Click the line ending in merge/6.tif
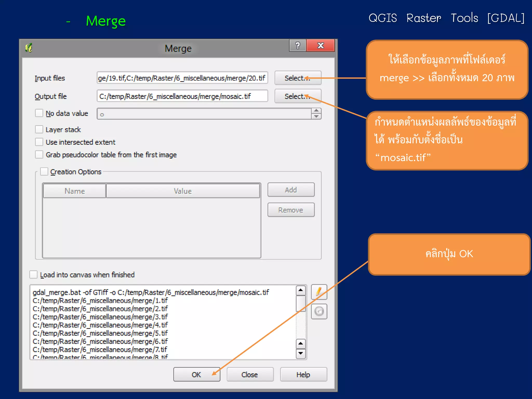The width and height of the screenshot is (532, 399). click(x=100, y=341)
